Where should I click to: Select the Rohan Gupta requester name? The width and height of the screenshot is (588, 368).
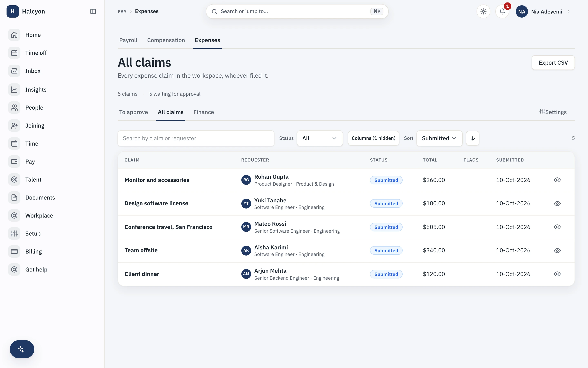click(x=271, y=177)
